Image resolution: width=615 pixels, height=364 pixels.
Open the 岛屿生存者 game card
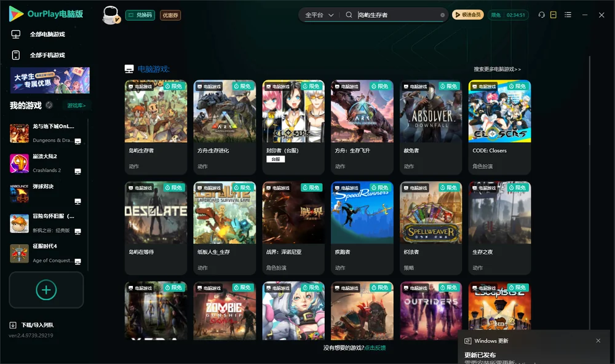coord(156,127)
